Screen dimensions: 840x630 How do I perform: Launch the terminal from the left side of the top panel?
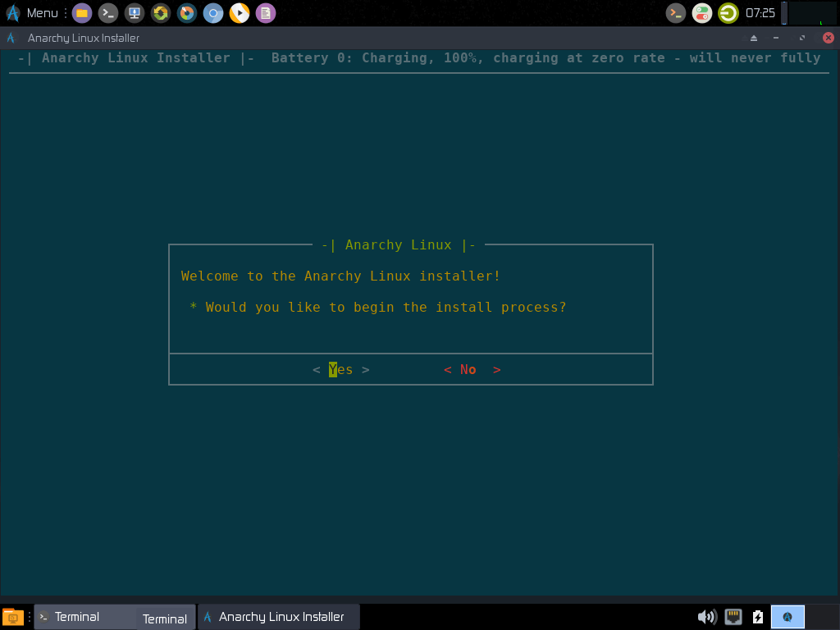pos(108,13)
